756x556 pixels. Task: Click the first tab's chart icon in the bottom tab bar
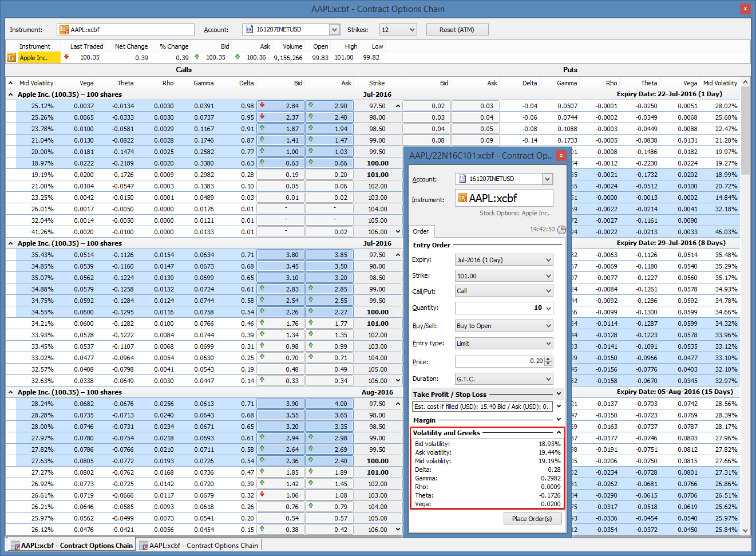click(15, 546)
